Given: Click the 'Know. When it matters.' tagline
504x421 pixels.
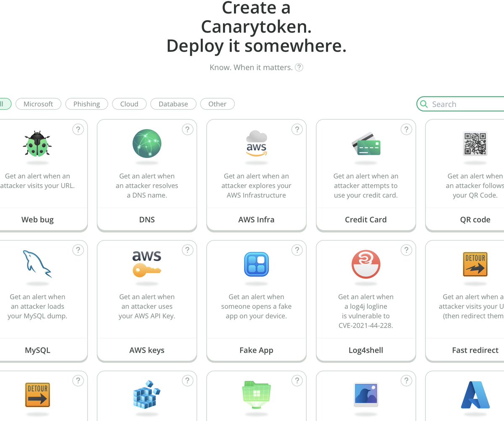Looking at the screenshot, I should (x=251, y=67).
